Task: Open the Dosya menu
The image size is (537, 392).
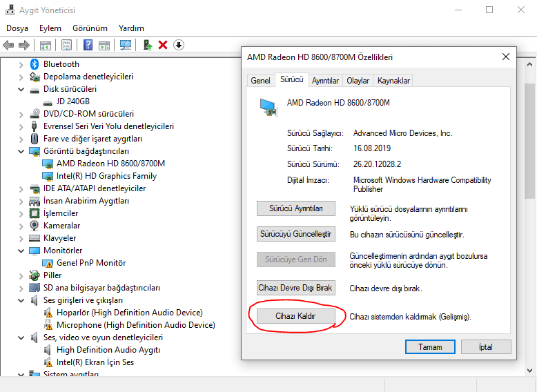Action: click(17, 28)
